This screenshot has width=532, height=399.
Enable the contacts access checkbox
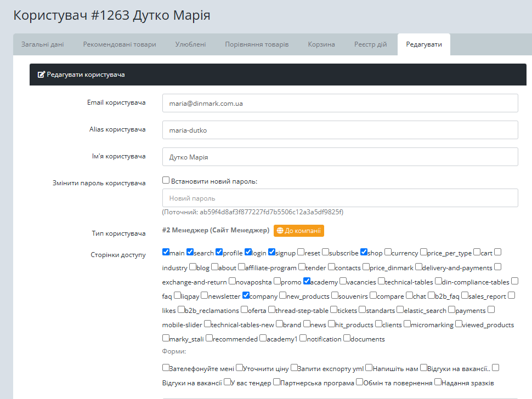pyautogui.click(x=331, y=267)
